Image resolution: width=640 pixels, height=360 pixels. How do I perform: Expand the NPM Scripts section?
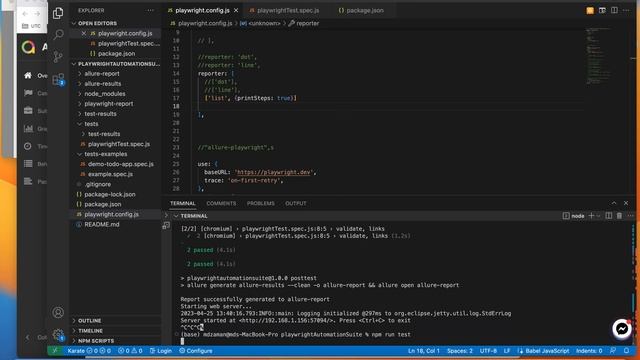[96, 341]
